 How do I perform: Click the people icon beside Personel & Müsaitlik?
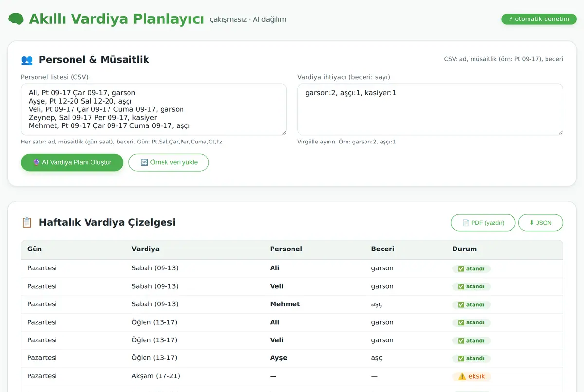[27, 60]
